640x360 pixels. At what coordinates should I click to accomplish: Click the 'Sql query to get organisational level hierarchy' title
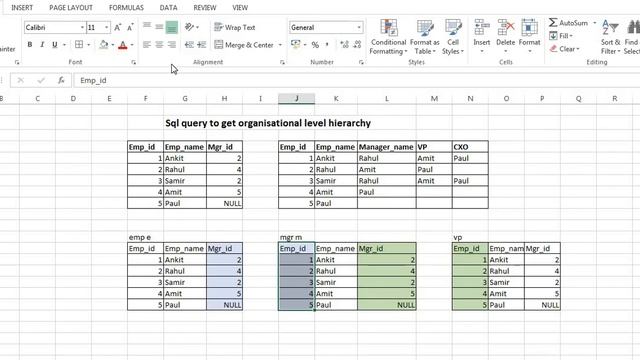pos(268,123)
